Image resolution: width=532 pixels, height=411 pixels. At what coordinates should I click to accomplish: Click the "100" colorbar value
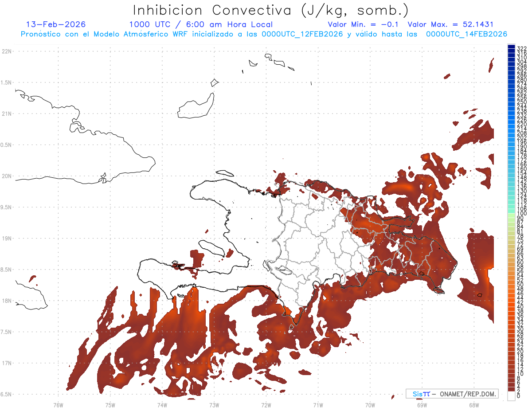coord(521,214)
